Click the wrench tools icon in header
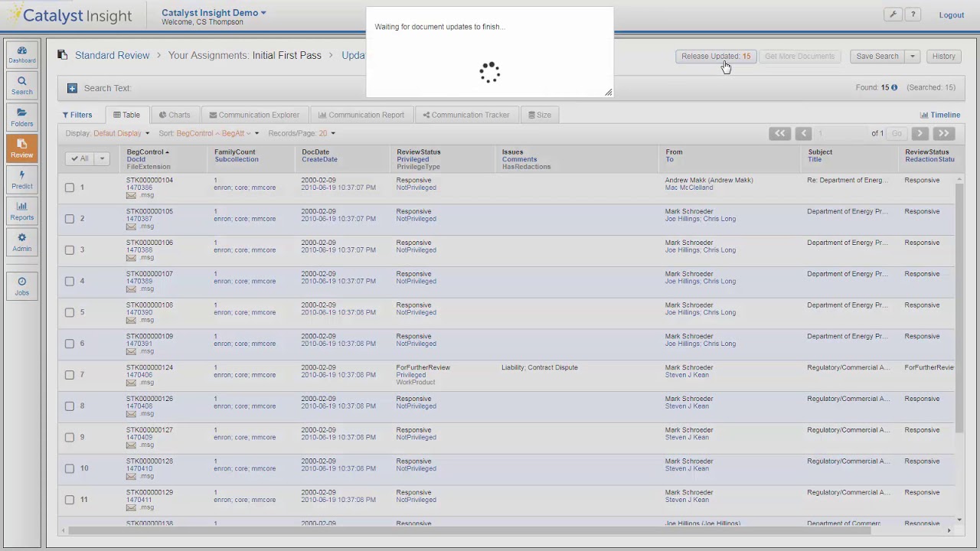Viewport: 980px width, 551px height. click(893, 15)
